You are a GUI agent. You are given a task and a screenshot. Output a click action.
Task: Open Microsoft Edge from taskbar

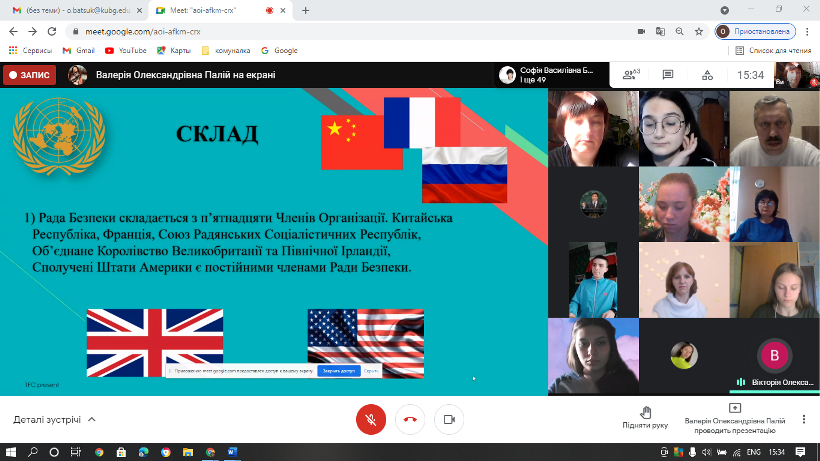(143, 452)
